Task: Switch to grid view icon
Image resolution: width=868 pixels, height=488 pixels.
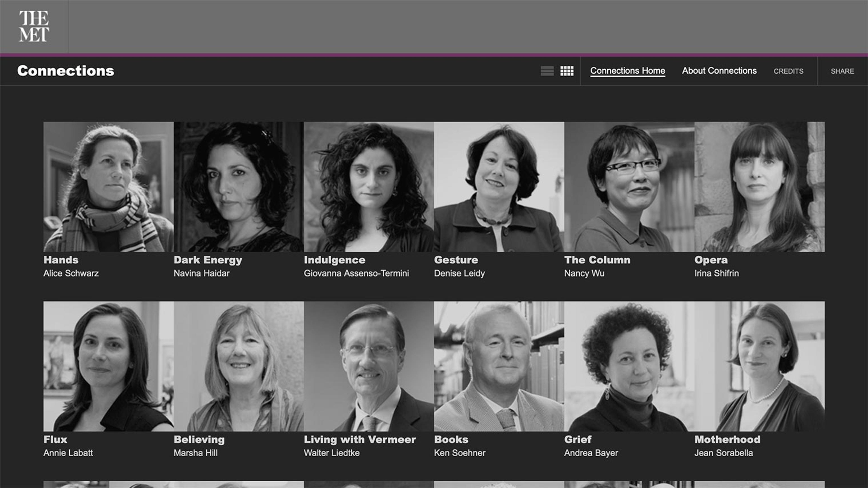Action: pyautogui.click(x=567, y=71)
